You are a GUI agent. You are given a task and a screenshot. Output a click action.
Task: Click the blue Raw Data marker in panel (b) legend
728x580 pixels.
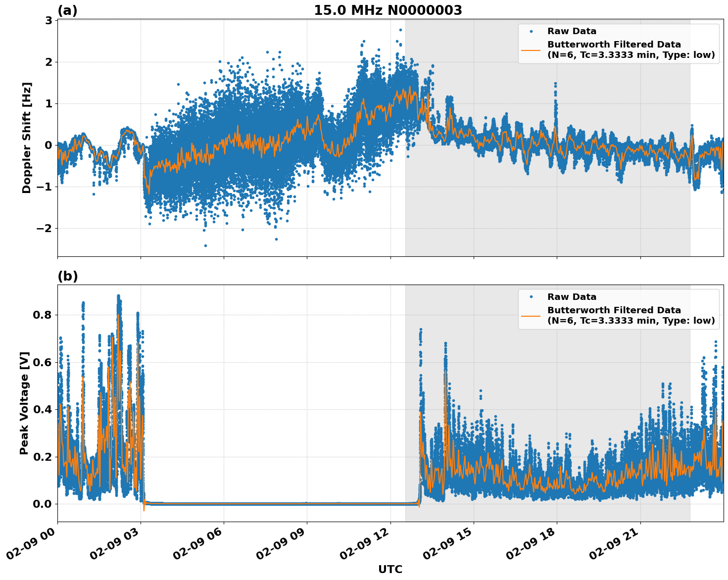point(531,297)
